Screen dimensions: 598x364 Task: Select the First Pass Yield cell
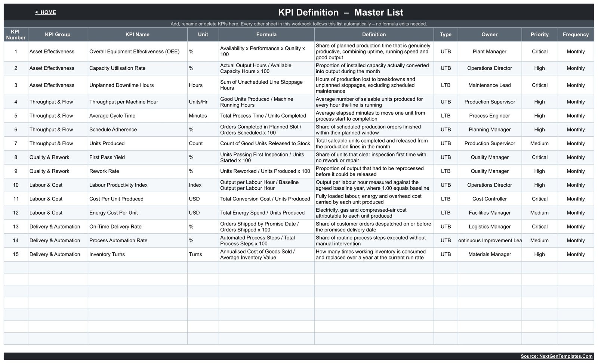click(138, 157)
